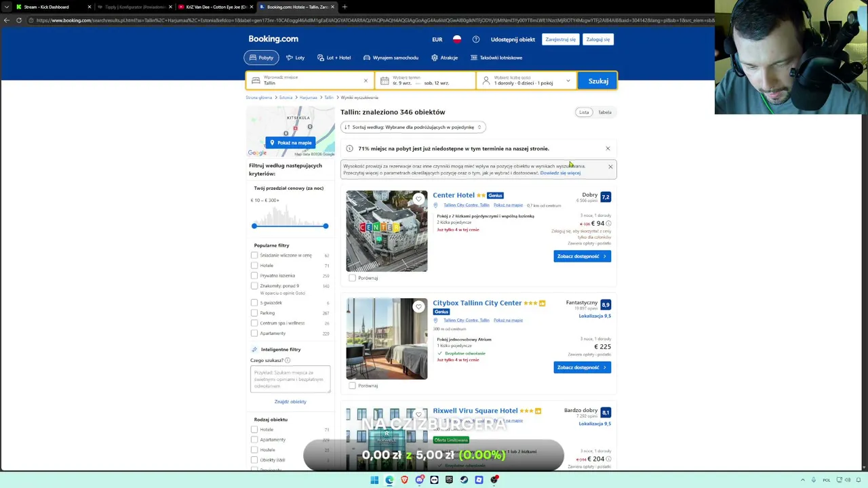The height and width of the screenshot is (488, 868).
Task: Click Center Hotel's 7,2 score badge
Action: (x=606, y=197)
